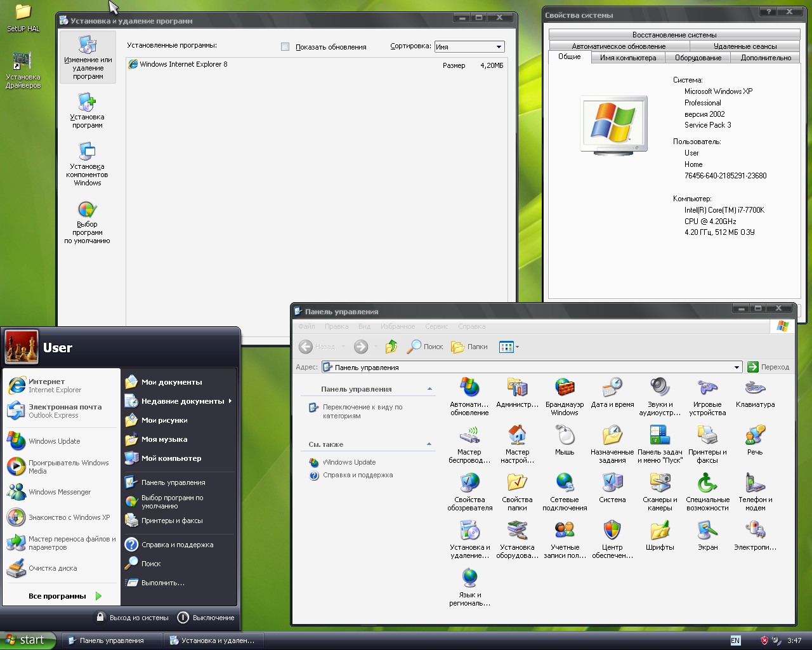Select Установка компонентов Windows in sidebar
This screenshot has width=812, height=650.
coord(88,164)
